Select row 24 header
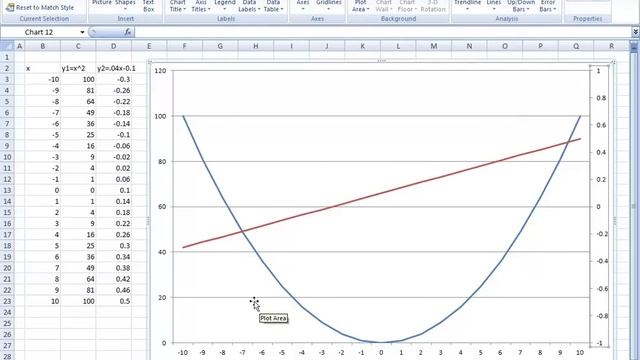This screenshot has height=360, width=640. tap(7, 312)
